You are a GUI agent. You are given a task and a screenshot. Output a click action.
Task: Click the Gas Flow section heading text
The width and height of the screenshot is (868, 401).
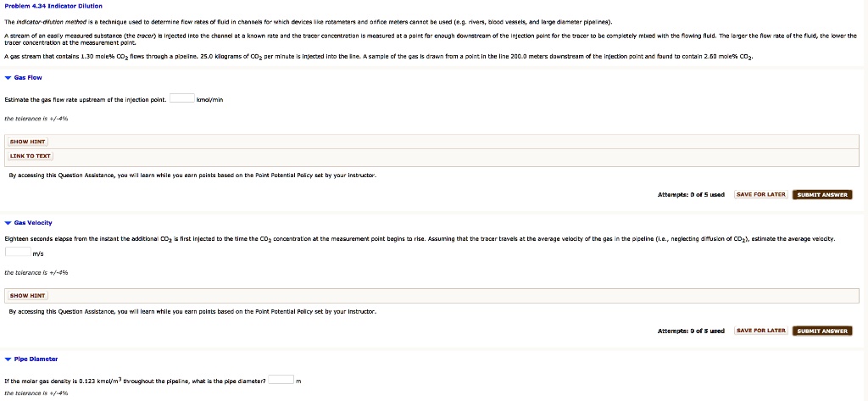tap(31, 76)
